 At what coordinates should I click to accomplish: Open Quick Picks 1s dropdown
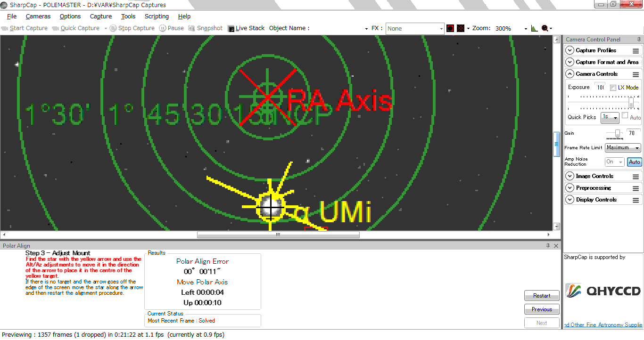pyautogui.click(x=610, y=118)
